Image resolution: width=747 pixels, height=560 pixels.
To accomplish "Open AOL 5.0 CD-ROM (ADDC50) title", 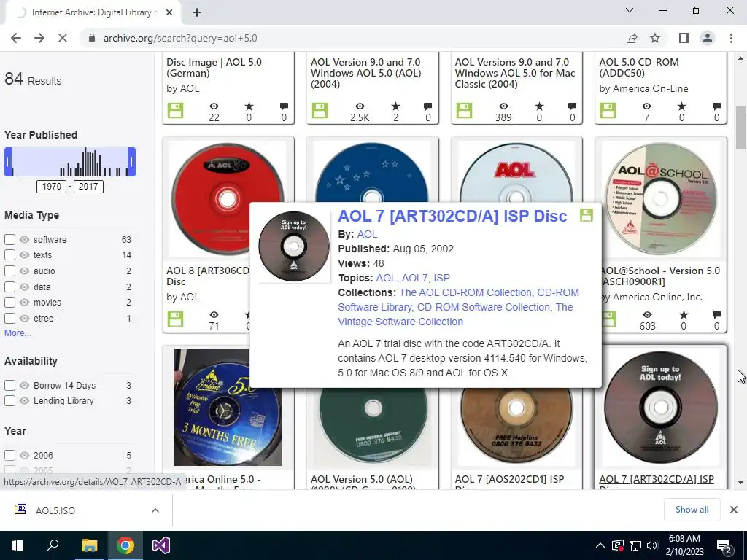I will click(639, 68).
